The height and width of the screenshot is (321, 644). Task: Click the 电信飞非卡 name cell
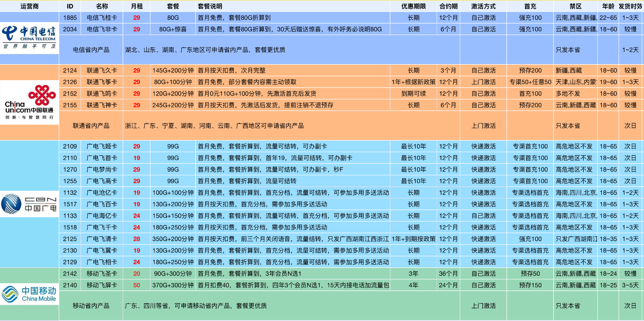102,29
